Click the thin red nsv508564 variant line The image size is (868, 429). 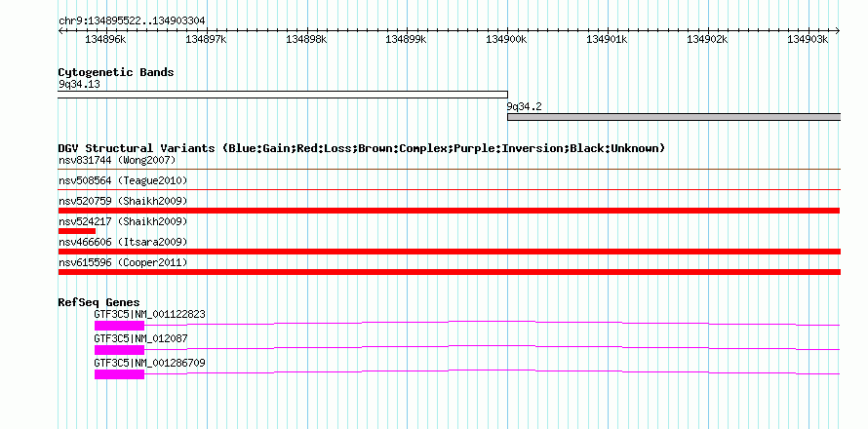(450, 189)
